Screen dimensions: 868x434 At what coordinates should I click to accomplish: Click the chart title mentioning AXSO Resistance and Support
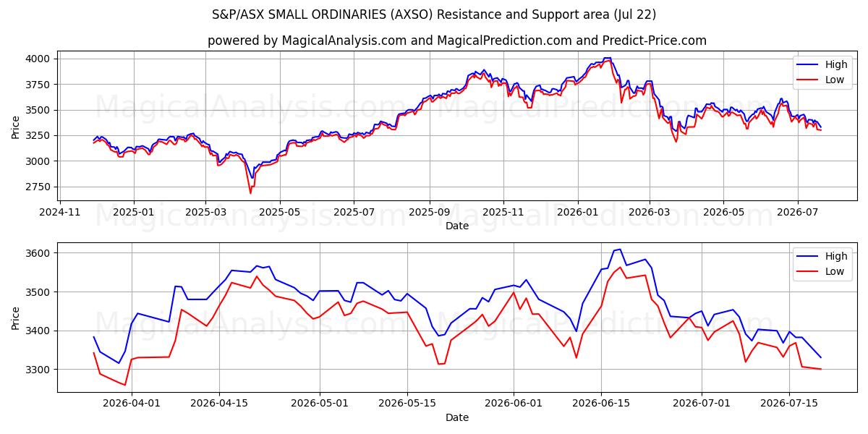(434, 14)
